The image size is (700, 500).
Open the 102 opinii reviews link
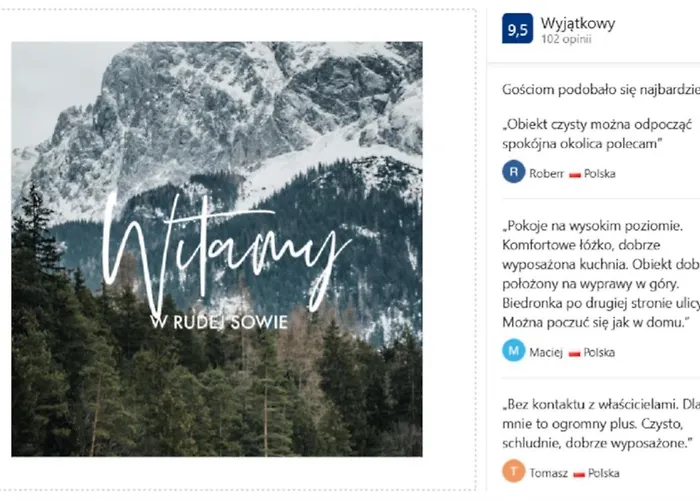click(x=566, y=39)
